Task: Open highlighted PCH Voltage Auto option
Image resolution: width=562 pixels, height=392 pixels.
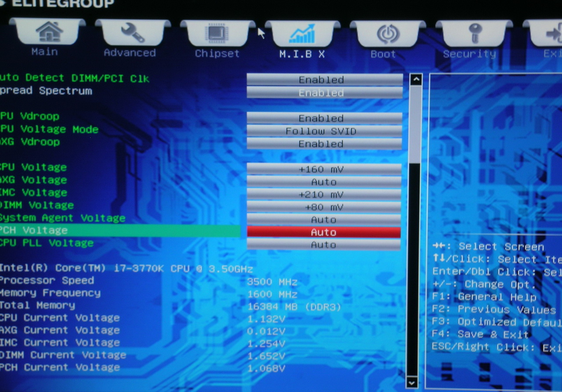Action: tap(324, 232)
